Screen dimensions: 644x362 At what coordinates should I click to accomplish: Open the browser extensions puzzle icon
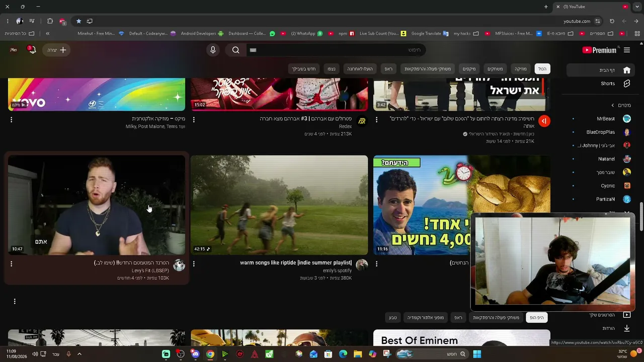coord(50,21)
